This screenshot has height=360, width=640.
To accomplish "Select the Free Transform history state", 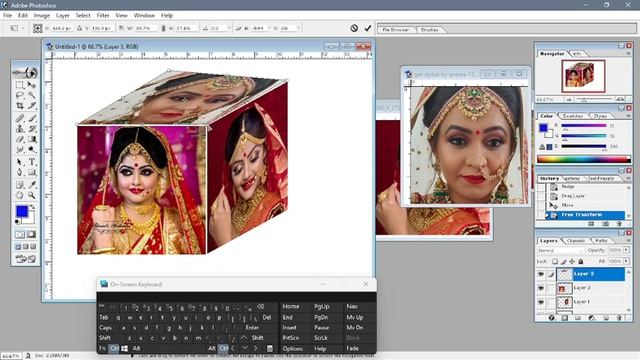I will click(585, 215).
